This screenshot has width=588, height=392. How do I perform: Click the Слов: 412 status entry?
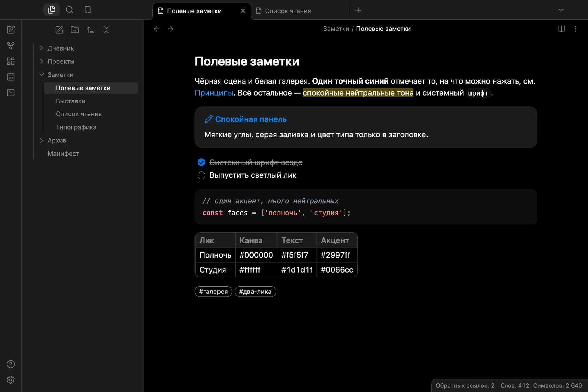pos(514,385)
